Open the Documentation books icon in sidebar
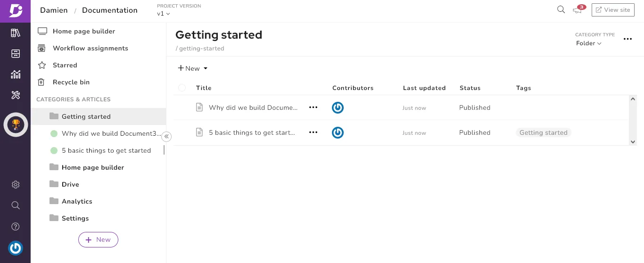Viewport: 644px width, 263px height. (x=16, y=33)
